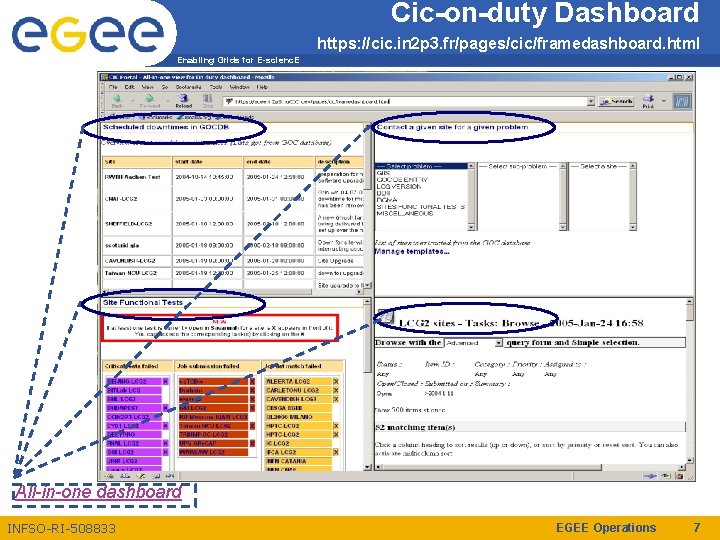Click the Select problem list header
Image resolution: width=720 pixels, height=540 pixels.
421,166
